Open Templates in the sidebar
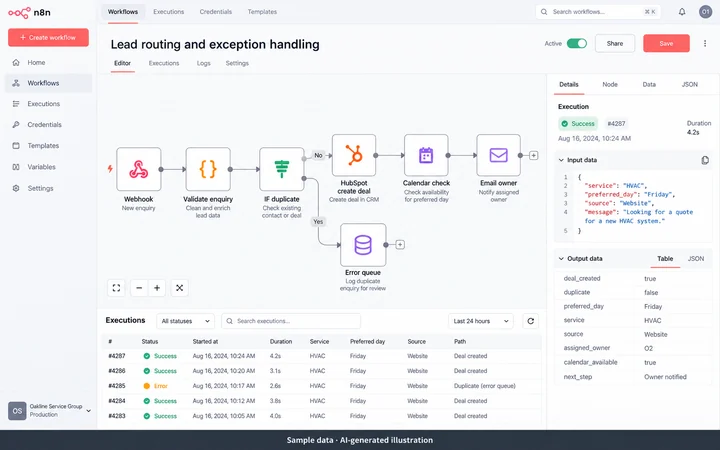 pos(48,146)
